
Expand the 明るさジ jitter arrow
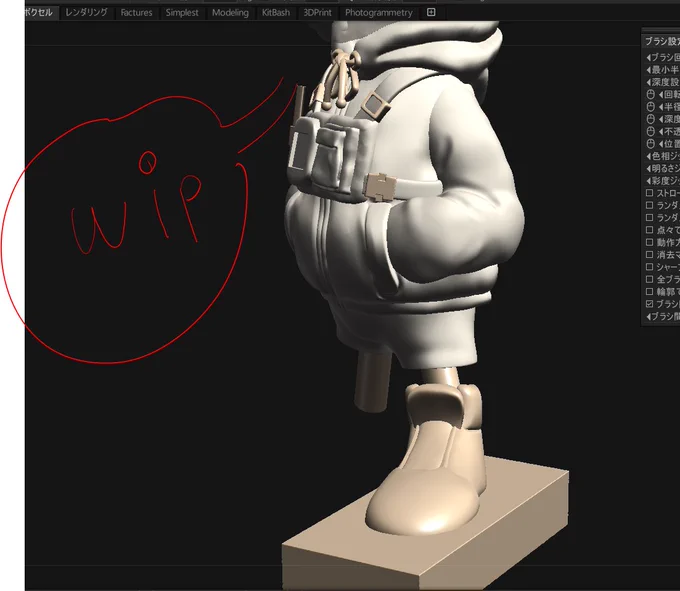(648, 168)
